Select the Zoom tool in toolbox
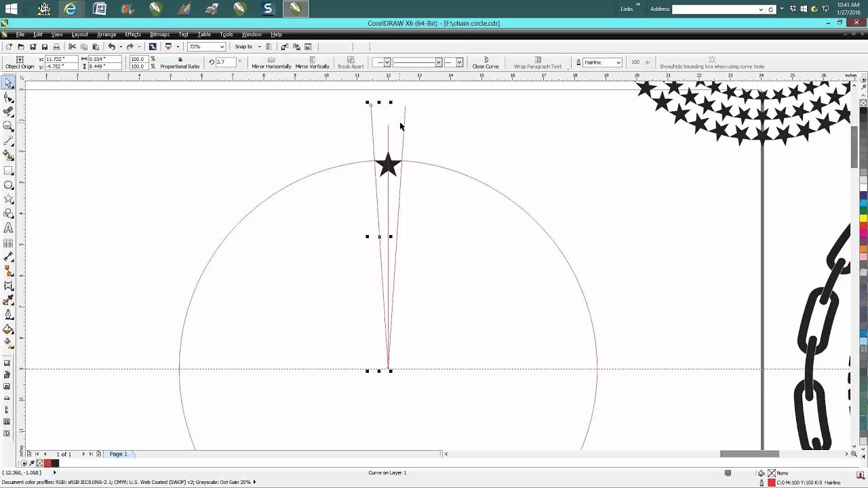 coord(8,127)
